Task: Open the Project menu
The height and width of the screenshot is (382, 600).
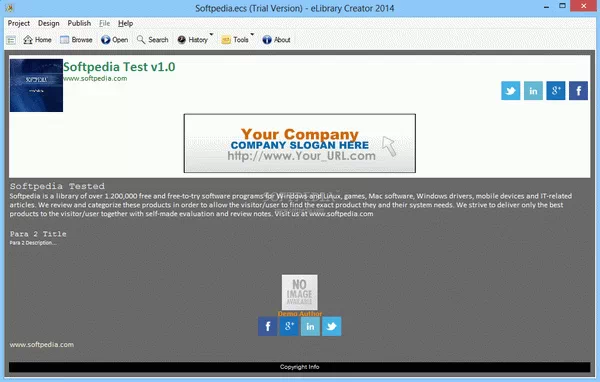Action: click(18, 23)
